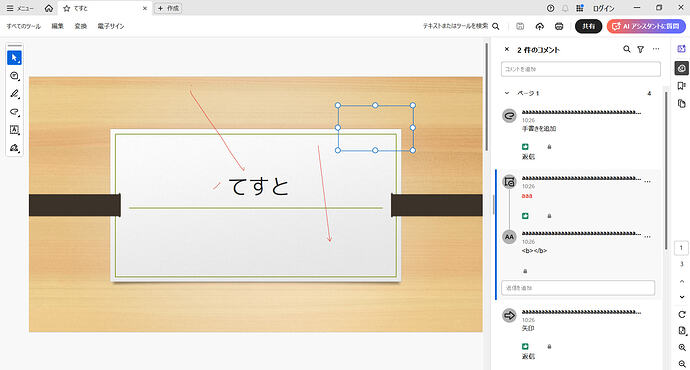Go to next page with down chevron
The height and width of the screenshot is (370, 690).
682,297
